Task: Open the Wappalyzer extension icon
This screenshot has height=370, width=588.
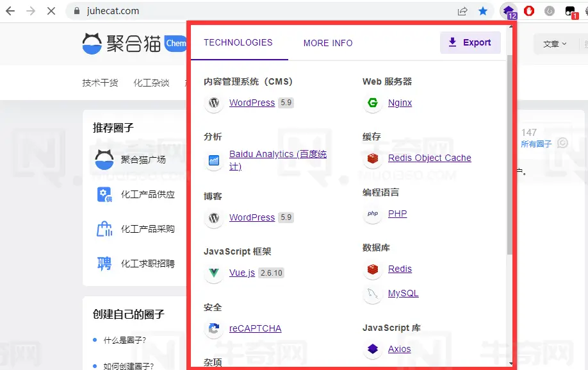Action: [x=509, y=11]
